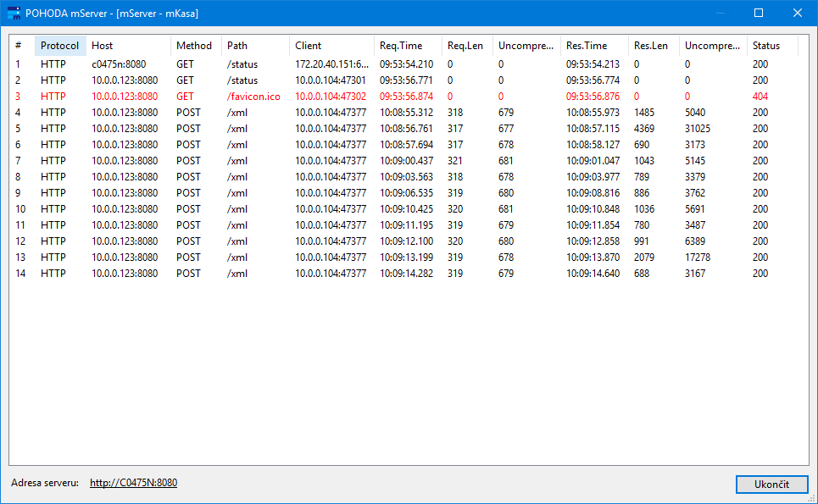Viewport: 818px width, 504px height.
Task: Click request time 10:09:06.535
Action: coord(406,193)
